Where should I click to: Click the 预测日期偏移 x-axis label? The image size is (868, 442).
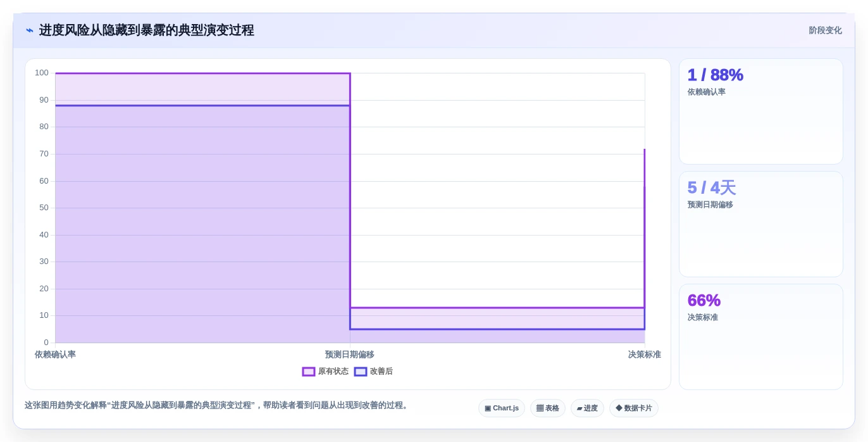[350, 355]
